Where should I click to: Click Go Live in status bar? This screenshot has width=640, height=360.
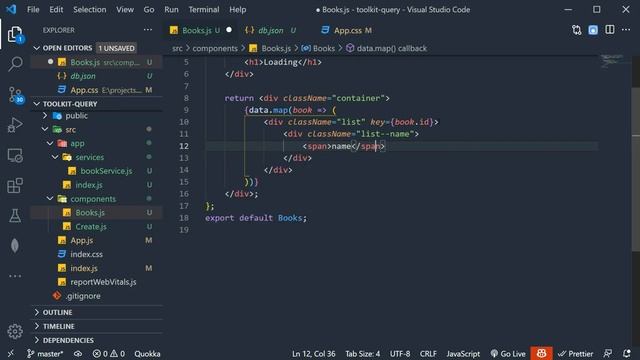(508, 354)
